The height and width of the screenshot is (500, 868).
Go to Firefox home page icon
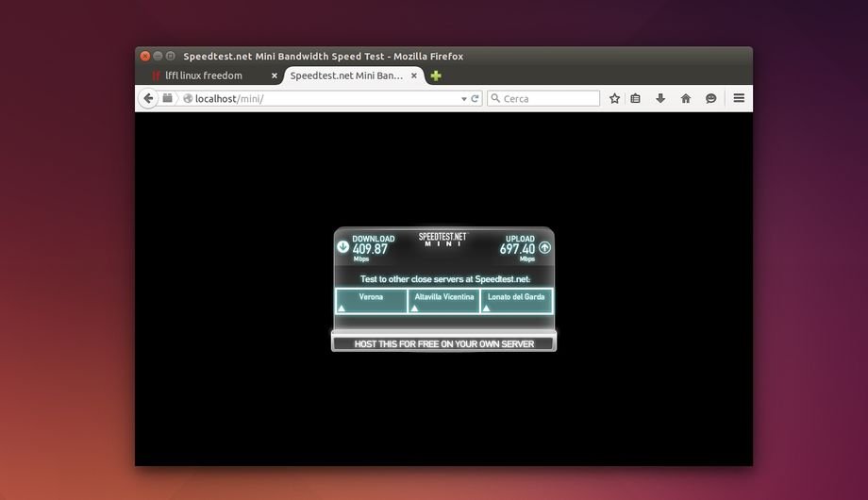(x=686, y=98)
